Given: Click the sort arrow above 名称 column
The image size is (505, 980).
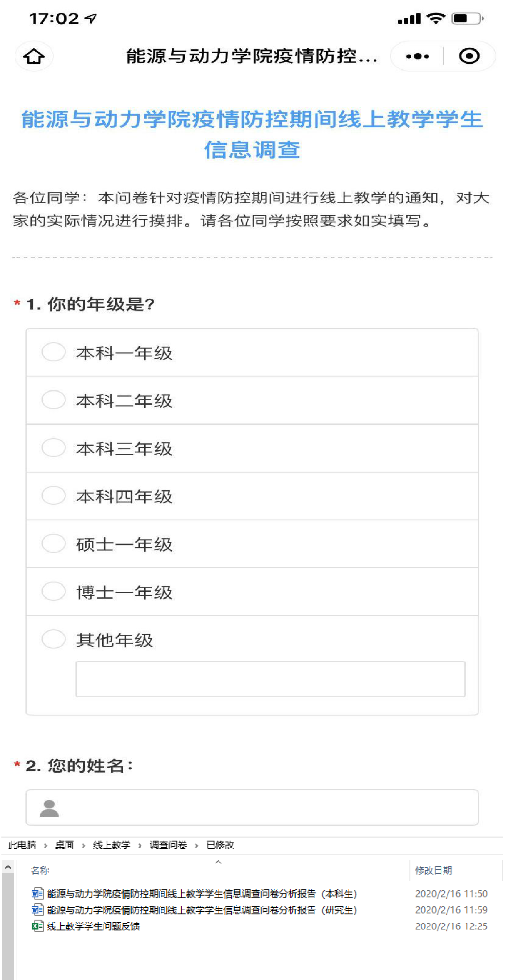Looking at the screenshot, I should [x=218, y=862].
